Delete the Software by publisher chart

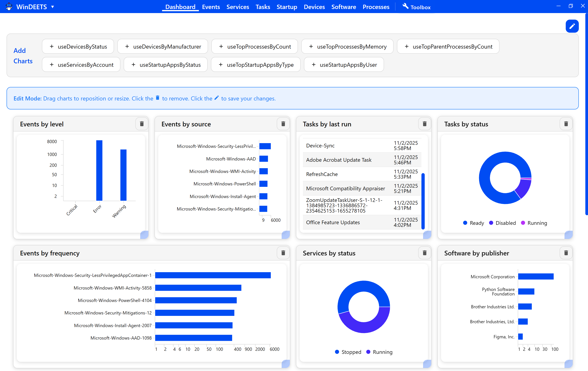(x=566, y=253)
